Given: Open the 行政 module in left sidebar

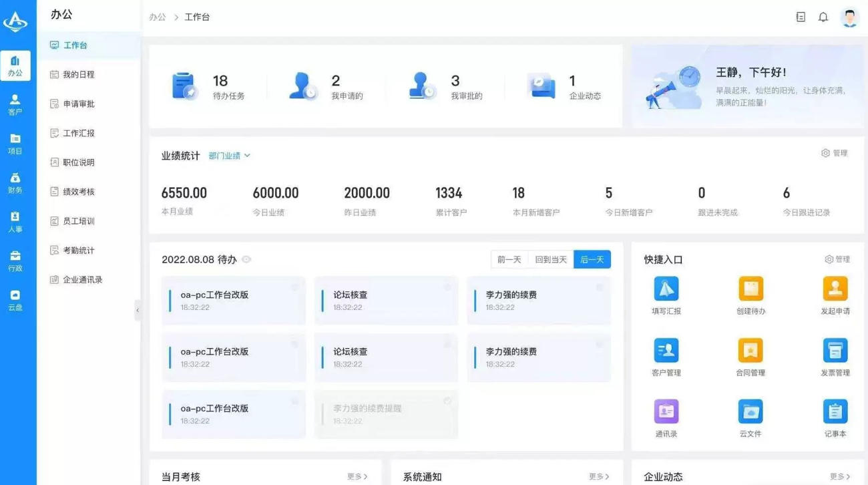Looking at the screenshot, I should pos(15,261).
